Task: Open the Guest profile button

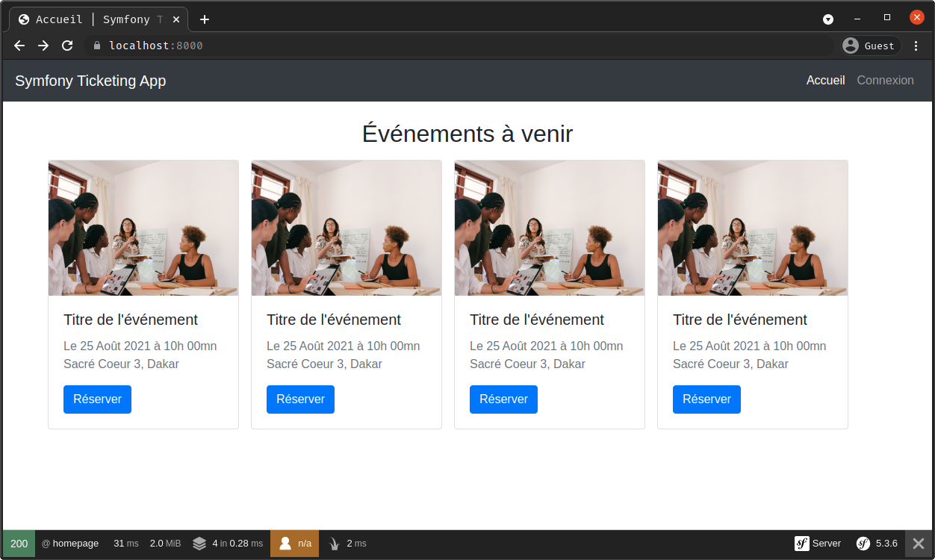Action: coord(871,46)
